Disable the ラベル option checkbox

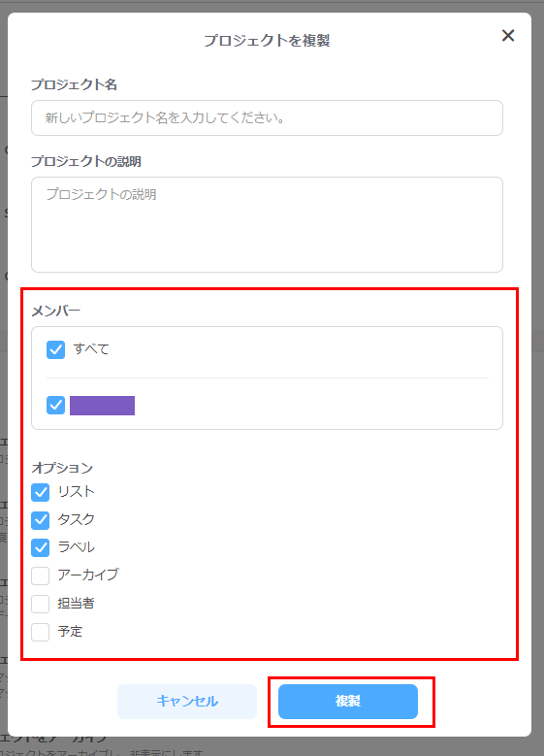pyautogui.click(x=41, y=547)
